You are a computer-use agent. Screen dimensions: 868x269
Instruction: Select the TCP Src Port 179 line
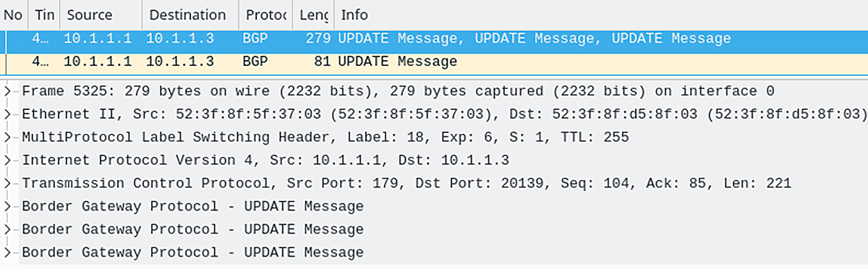pyautogui.click(x=407, y=184)
